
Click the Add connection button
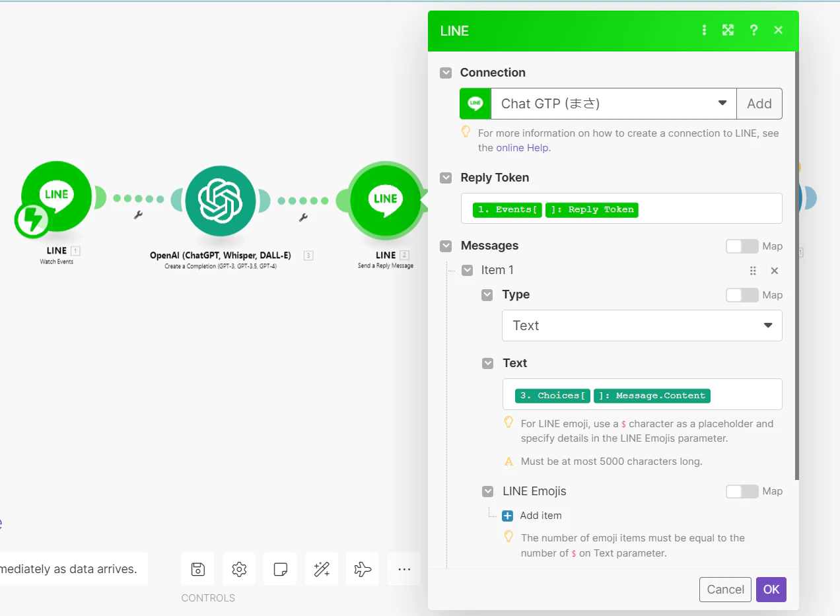pos(759,104)
